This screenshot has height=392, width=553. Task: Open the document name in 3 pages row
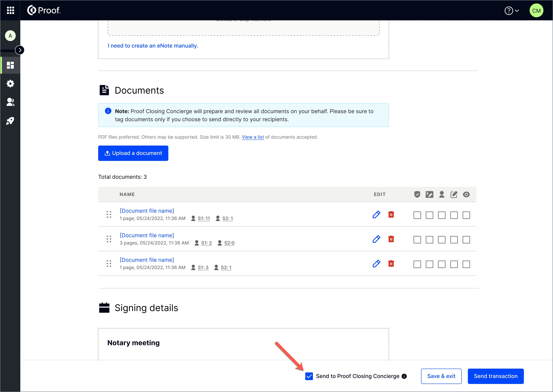(147, 235)
